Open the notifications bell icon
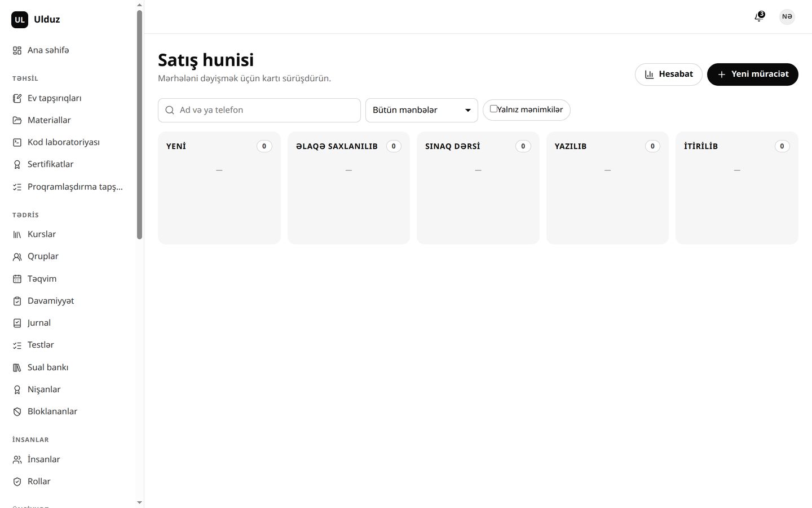 [759, 17]
